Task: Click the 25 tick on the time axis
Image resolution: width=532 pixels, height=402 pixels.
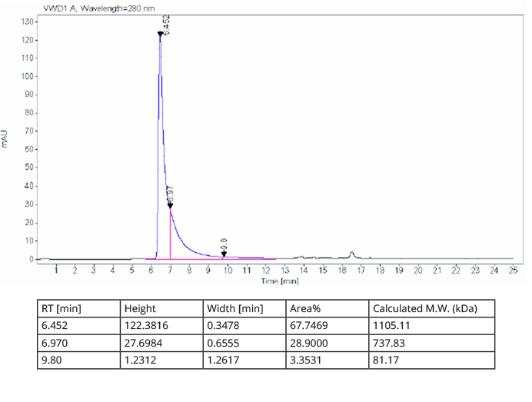Action: click(513, 271)
